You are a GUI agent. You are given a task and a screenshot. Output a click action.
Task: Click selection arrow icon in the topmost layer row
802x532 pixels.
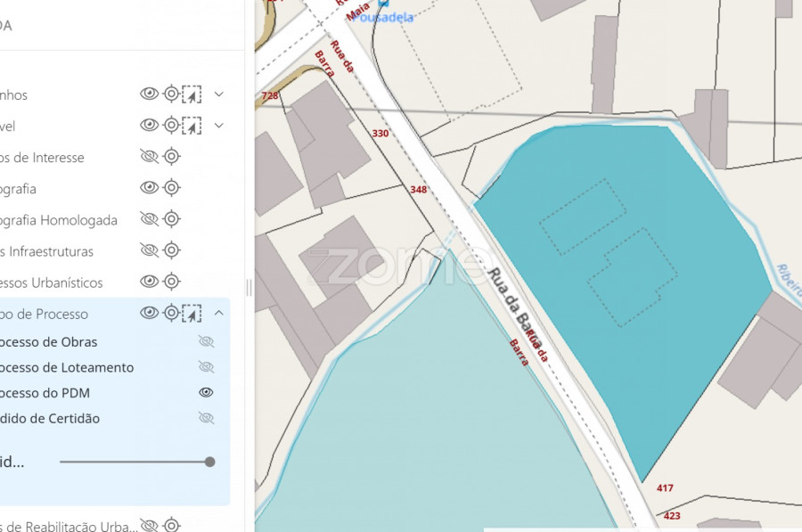(192, 94)
